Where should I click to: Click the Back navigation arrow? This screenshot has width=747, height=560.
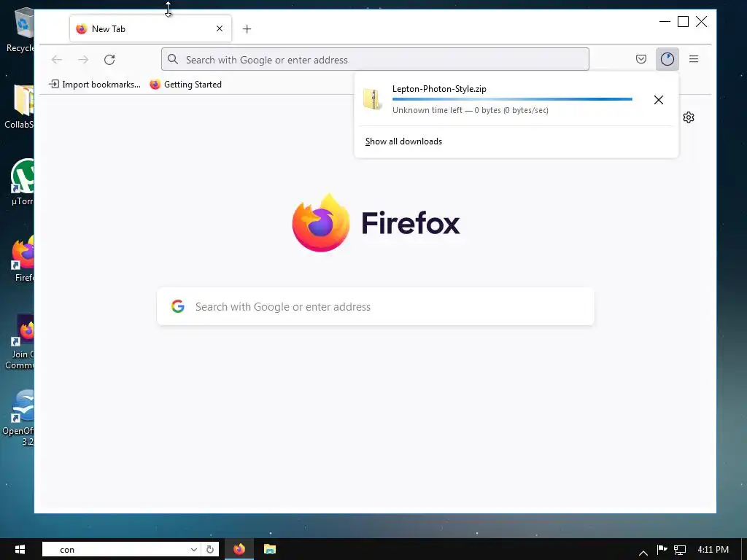pyautogui.click(x=57, y=60)
